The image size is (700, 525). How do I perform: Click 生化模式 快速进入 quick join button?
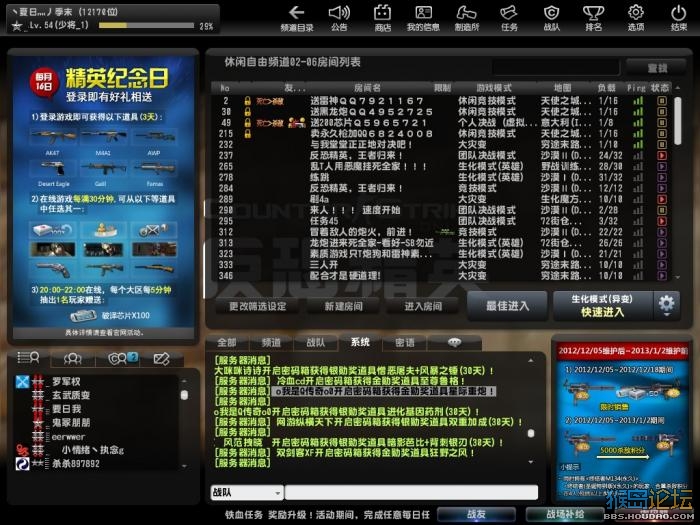tap(603, 306)
